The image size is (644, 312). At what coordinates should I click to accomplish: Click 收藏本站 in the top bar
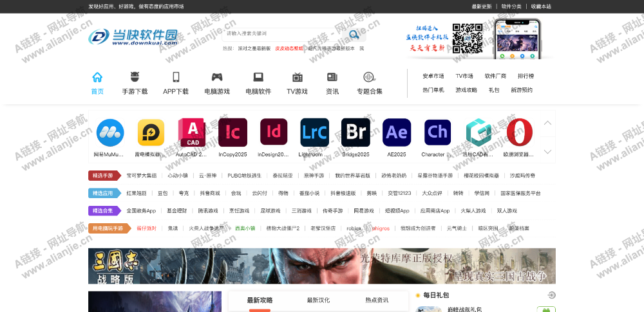click(541, 6)
